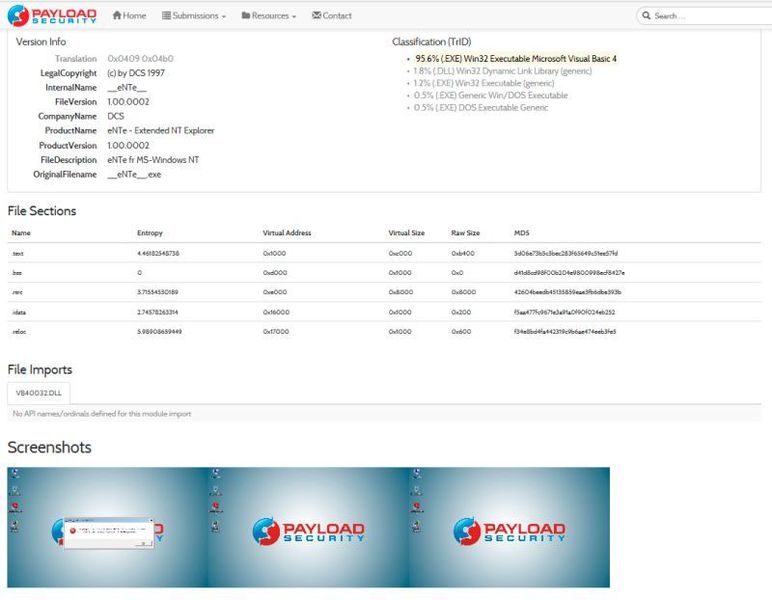
Task: Click the MD5 hash of the .rsrc row
Action: coord(568,292)
